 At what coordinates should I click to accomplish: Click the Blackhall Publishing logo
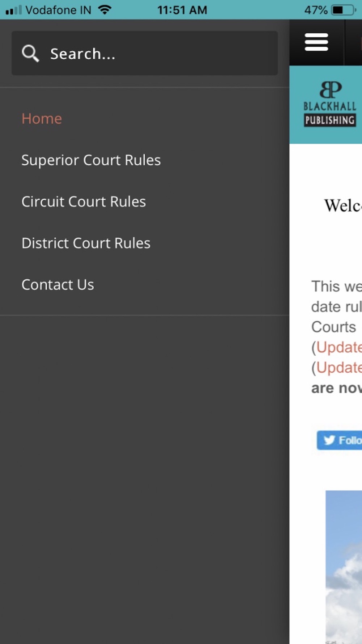coord(330,104)
